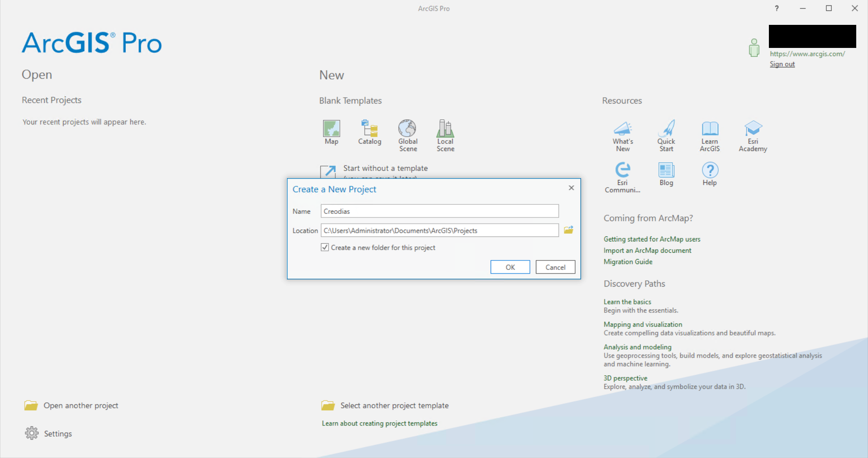Sign out of ArcGIS account
The width and height of the screenshot is (868, 458).
tap(782, 64)
